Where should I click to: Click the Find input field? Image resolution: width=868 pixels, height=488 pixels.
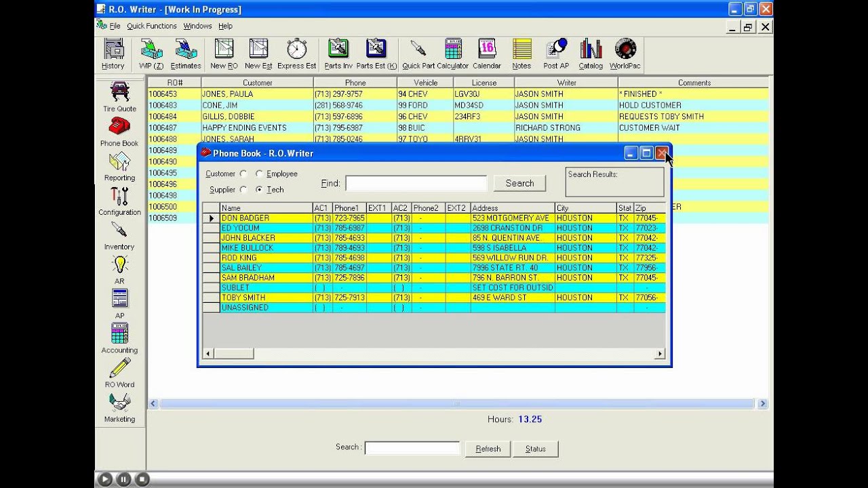(x=416, y=184)
